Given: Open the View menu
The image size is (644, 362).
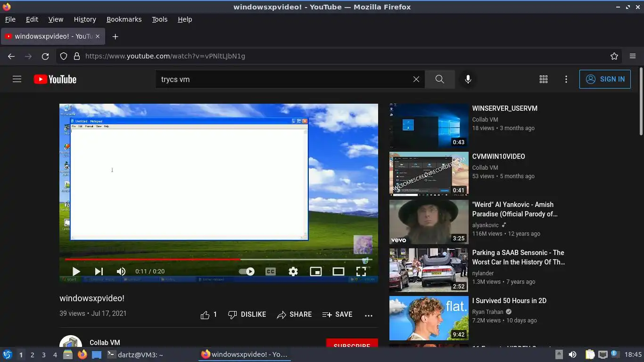Looking at the screenshot, I should coord(56,19).
